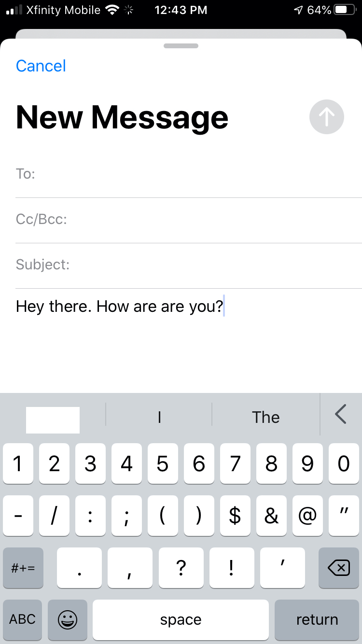Focus the Subject: field
The image size is (362, 644).
(x=189, y=265)
